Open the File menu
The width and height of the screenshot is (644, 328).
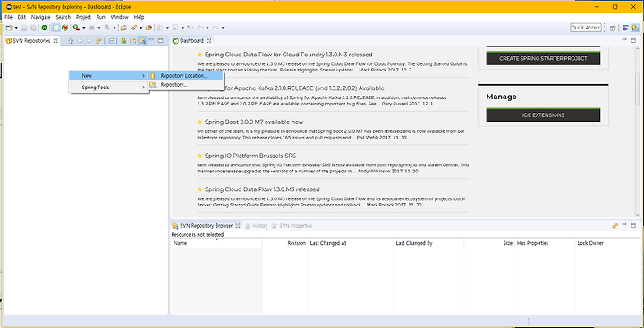(8, 17)
